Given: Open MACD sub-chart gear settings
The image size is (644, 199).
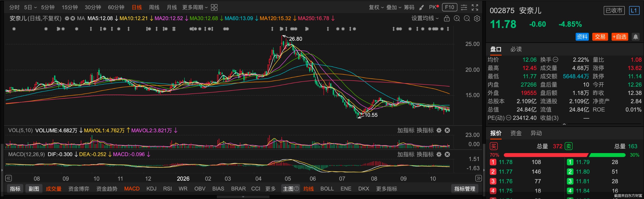Looking at the screenshot, I should pyautogui.click(x=439, y=154).
